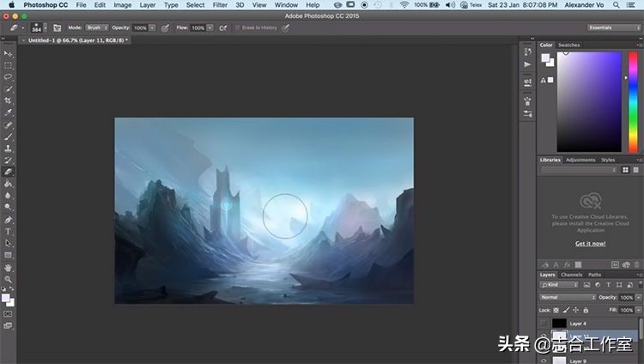Screen dimensions: 644x364
Task: Open eraser Flow slider dropdown arrow
Action: click(x=210, y=28)
